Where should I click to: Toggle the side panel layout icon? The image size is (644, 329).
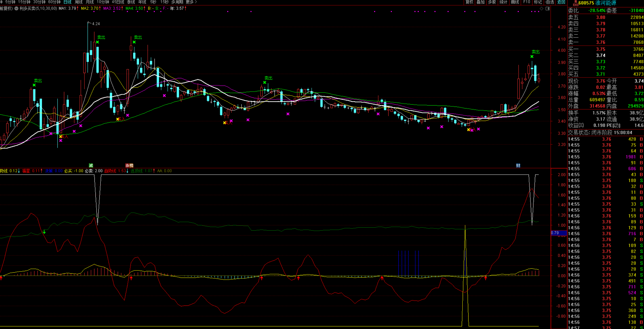pyautogui.click(x=548, y=9)
